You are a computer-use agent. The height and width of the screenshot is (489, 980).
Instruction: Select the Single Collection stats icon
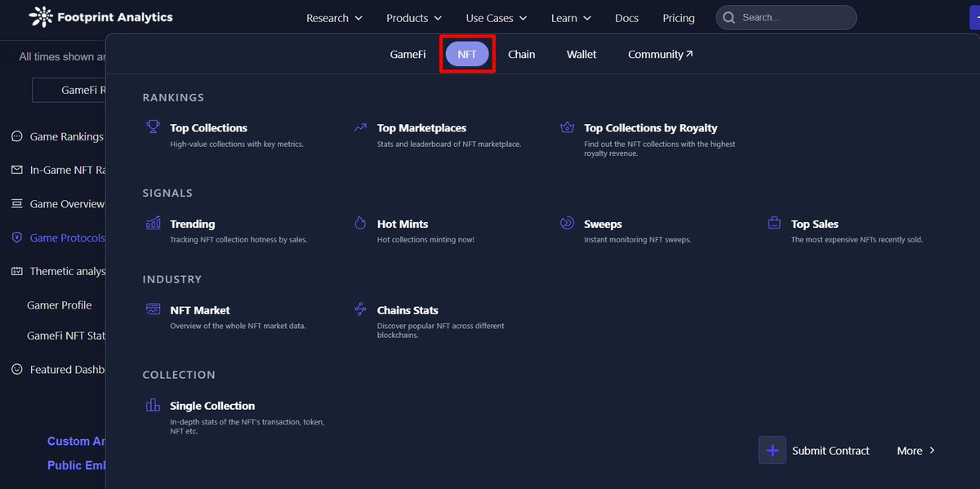(x=153, y=405)
